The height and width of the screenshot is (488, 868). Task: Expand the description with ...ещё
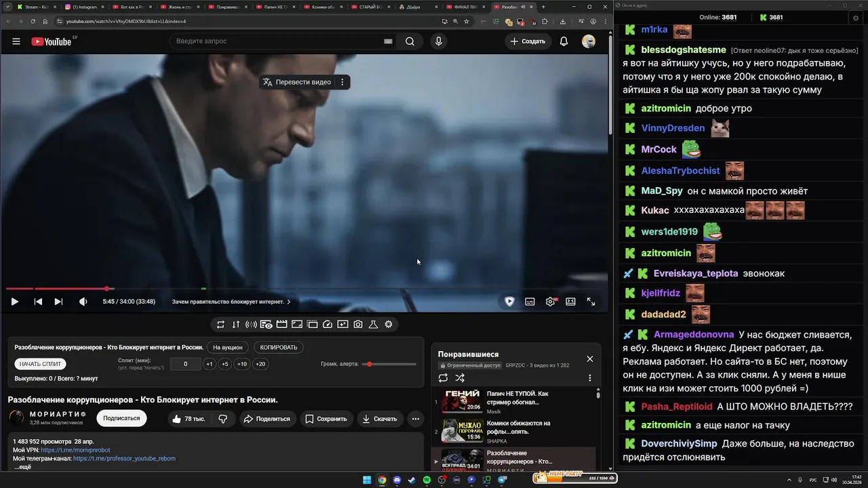(x=22, y=467)
